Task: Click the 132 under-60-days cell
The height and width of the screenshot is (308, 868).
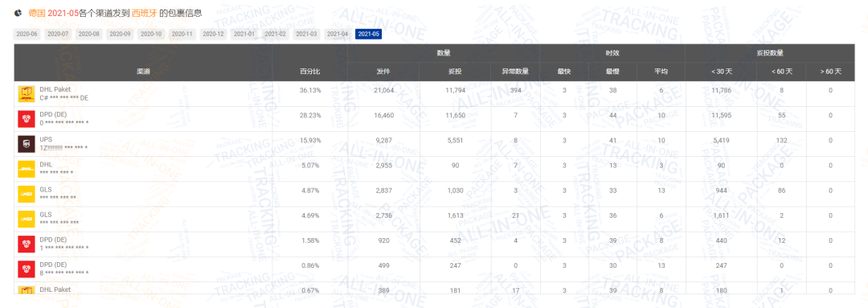Action: click(782, 140)
